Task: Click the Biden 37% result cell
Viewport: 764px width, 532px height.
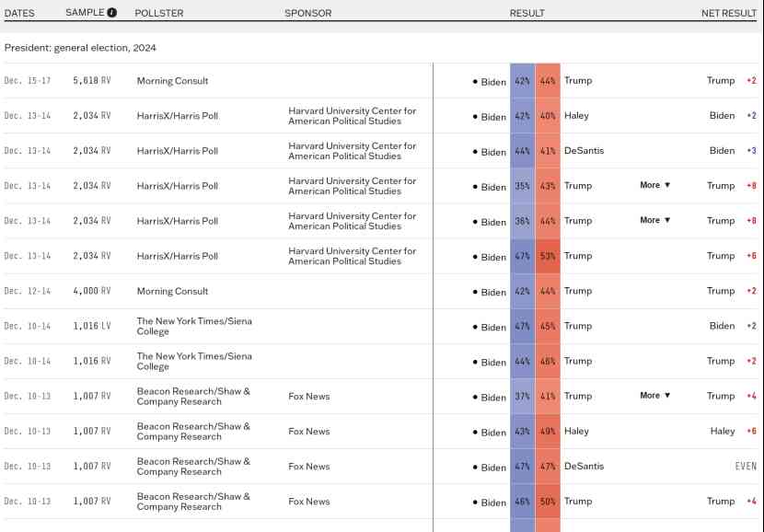Action: coord(522,397)
